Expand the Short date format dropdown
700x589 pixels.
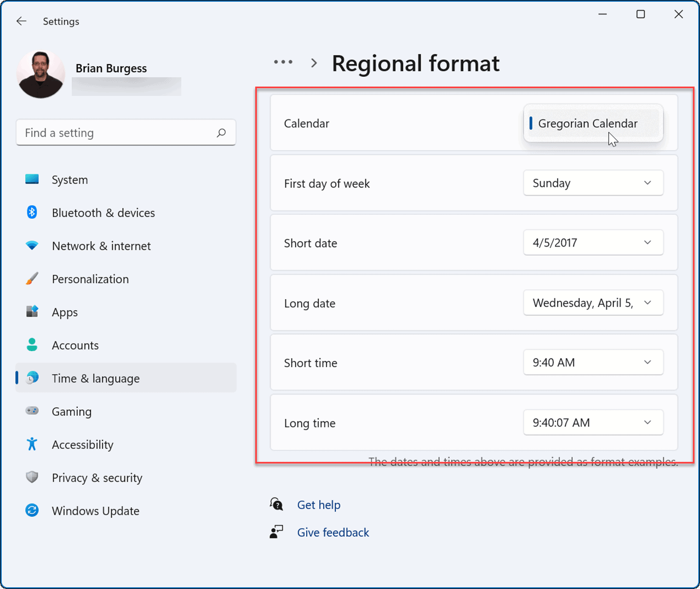coord(593,243)
